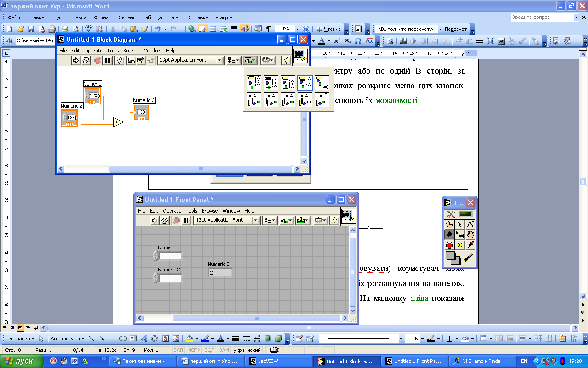
Task: Choose horizontal compress option in palette
Action: [322, 100]
